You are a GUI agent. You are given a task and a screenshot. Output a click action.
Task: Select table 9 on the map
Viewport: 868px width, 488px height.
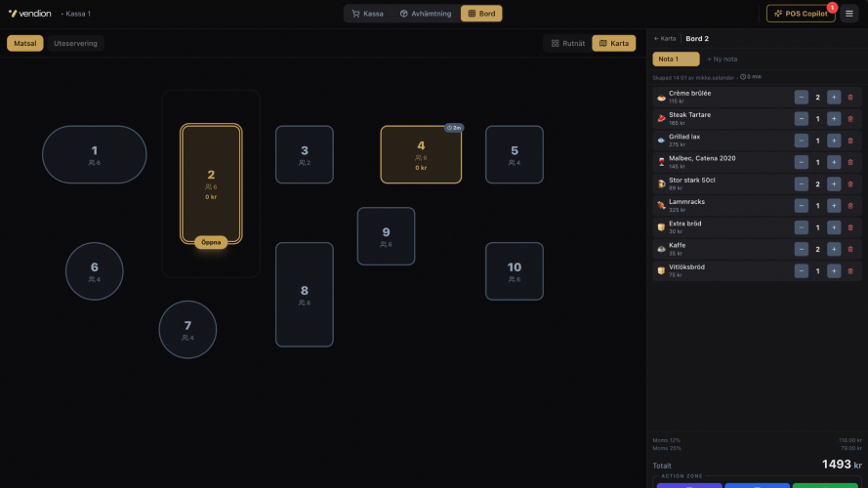coord(386,236)
